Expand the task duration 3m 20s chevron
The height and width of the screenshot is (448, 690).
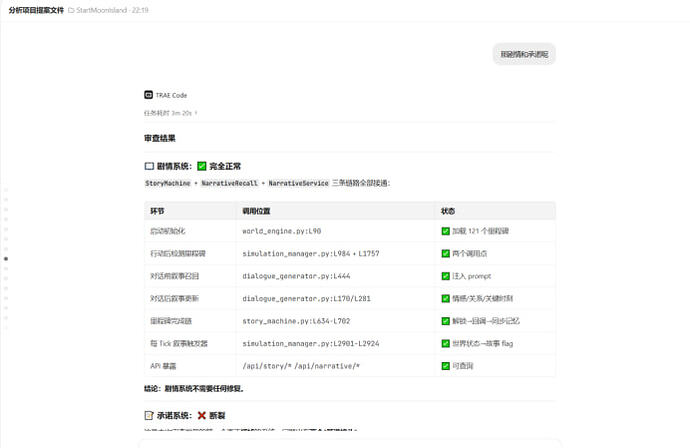point(196,113)
